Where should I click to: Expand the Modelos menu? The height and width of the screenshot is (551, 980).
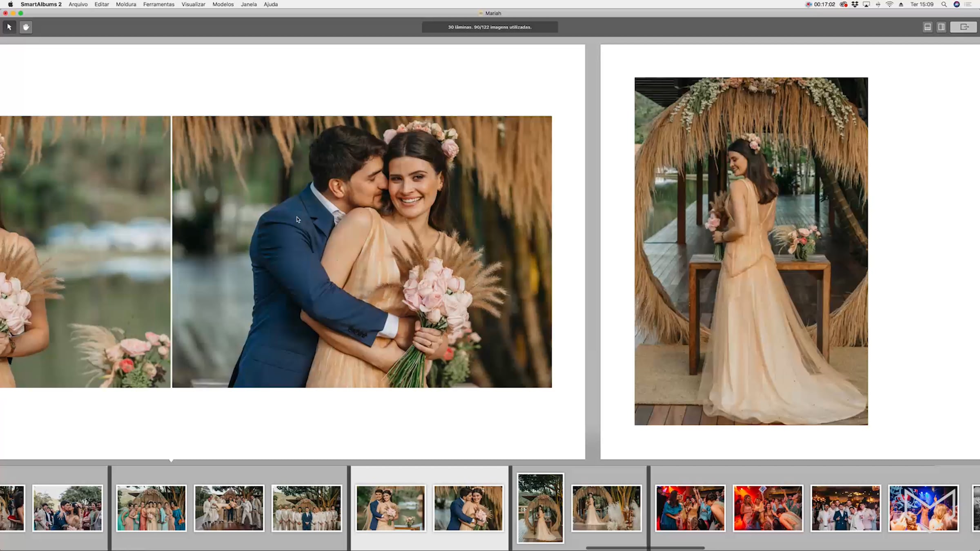pos(223,4)
